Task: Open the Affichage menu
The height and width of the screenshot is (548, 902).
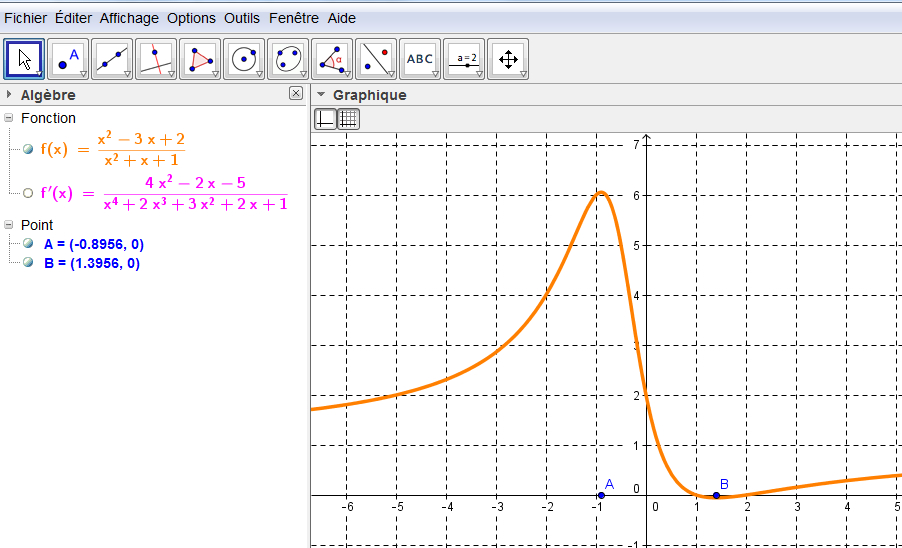Action: click(x=129, y=18)
